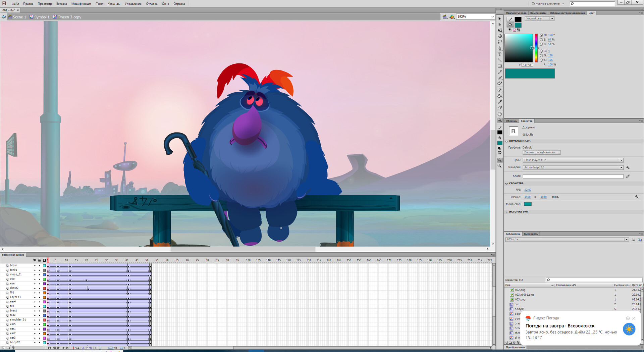Toggle lock dot of ten01 layer

click(x=39, y=270)
